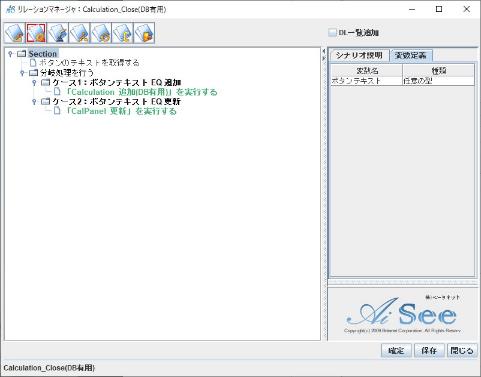Collapse the ケース2 branch node

coord(34,101)
